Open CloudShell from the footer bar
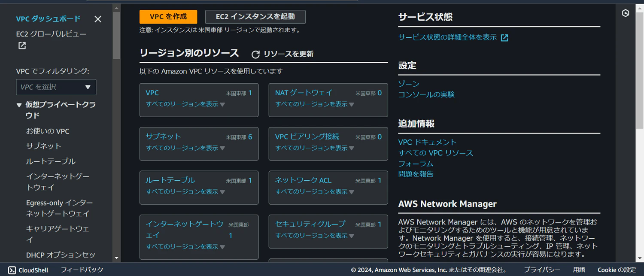Image resolution: width=644 pixels, height=276 pixels. 28,270
